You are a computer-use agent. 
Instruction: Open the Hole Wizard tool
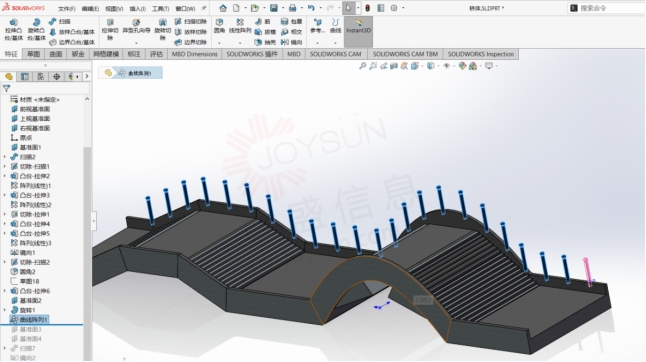(136, 27)
